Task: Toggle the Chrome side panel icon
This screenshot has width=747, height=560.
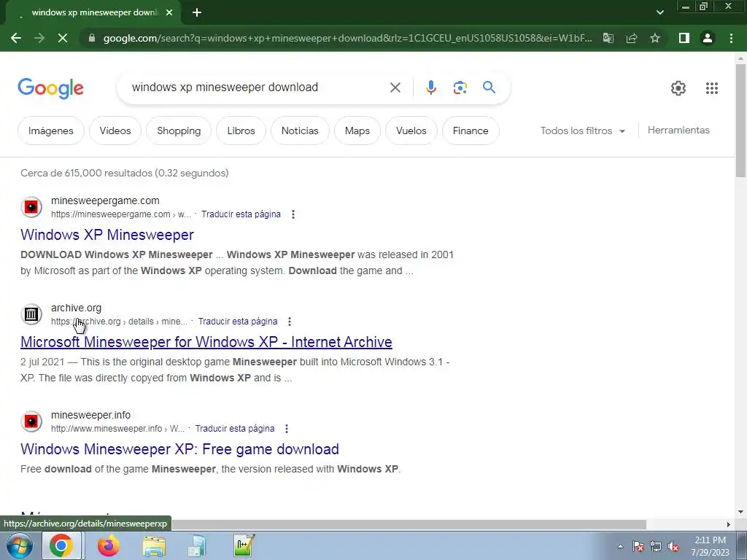Action: (x=684, y=38)
